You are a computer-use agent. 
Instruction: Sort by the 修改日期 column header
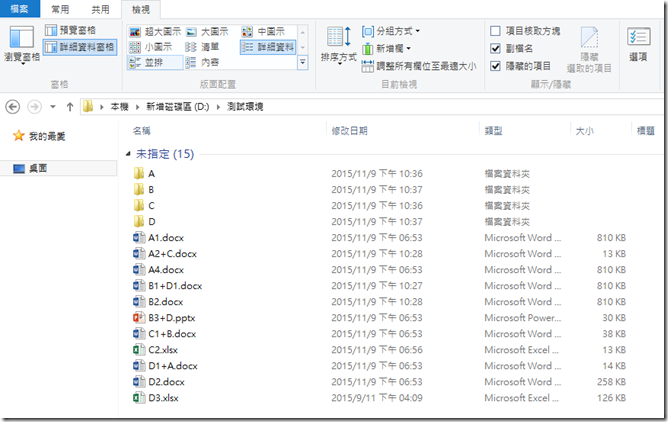(349, 131)
